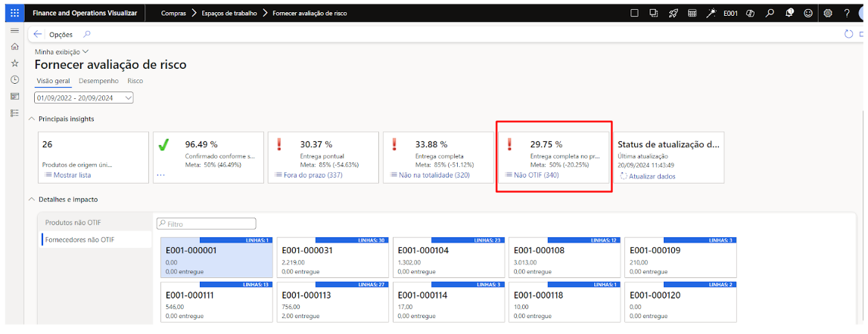Click the Filtro search field

tap(206, 224)
